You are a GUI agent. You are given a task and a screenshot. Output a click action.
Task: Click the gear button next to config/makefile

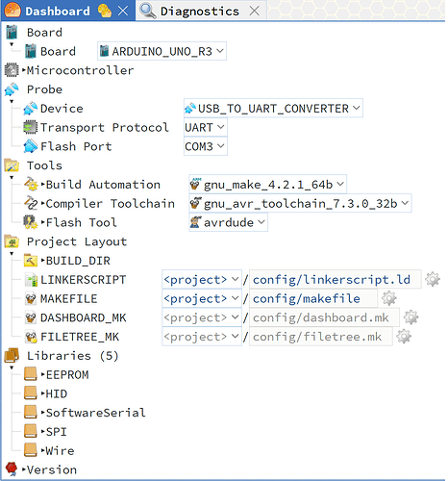(x=388, y=298)
